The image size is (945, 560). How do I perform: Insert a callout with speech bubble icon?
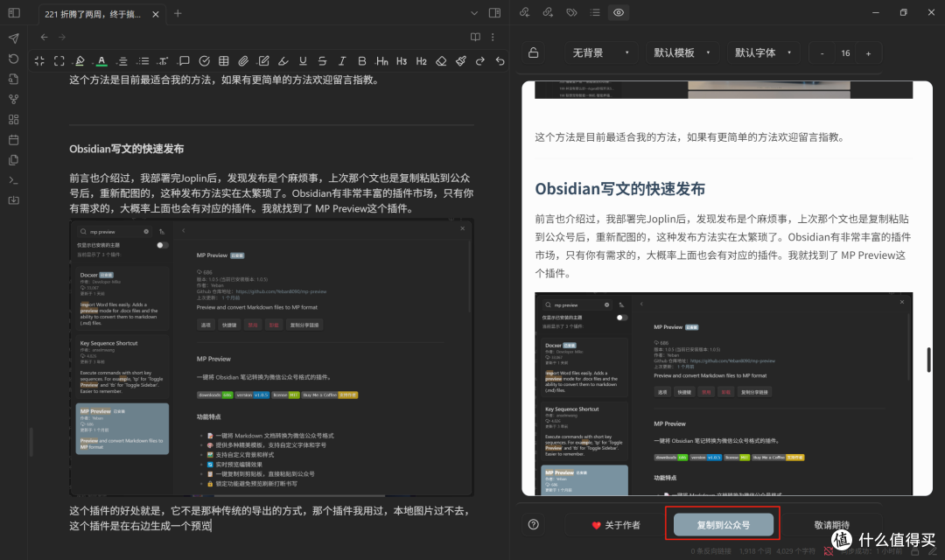click(185, 61)
